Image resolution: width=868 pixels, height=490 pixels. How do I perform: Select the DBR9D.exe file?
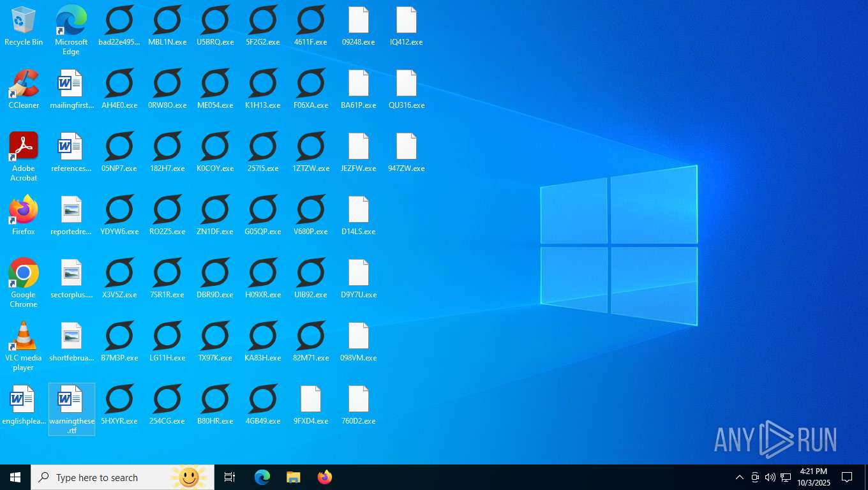coord(215,279)
